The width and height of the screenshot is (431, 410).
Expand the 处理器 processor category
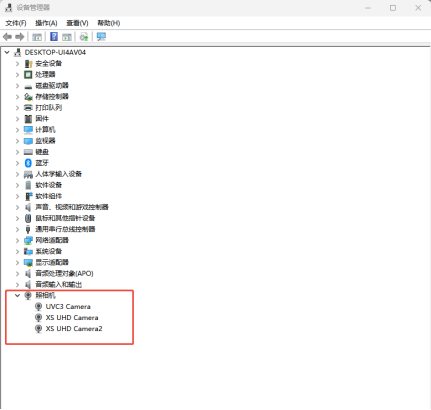pos(17,75)
